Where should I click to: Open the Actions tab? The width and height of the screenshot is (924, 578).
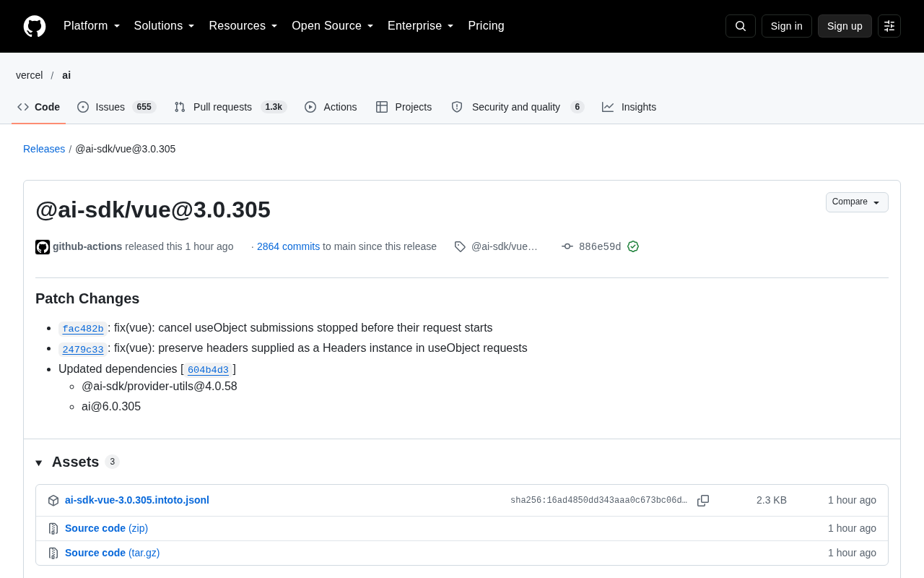[x=331, y=107]
